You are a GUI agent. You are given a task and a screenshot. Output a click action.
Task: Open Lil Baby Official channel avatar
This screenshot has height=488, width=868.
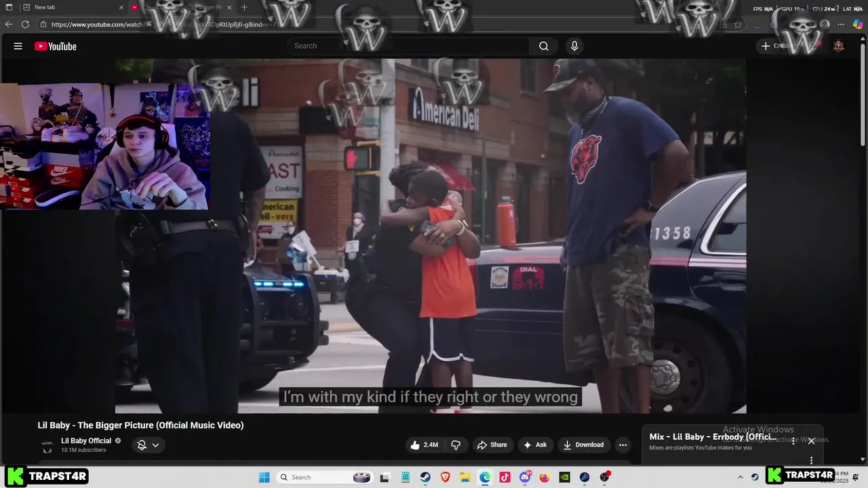[47, 445]
